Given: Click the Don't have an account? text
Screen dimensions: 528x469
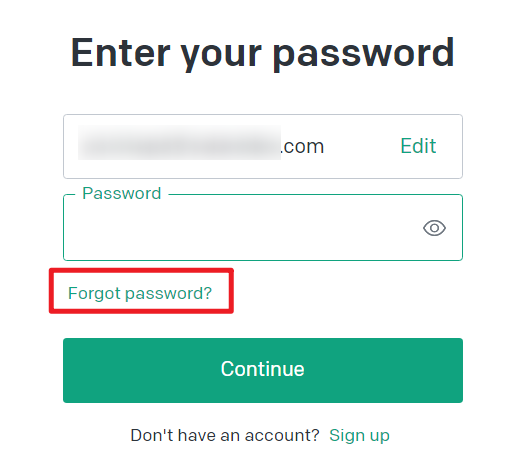Looking at the screenshot, I should (225, 435).
